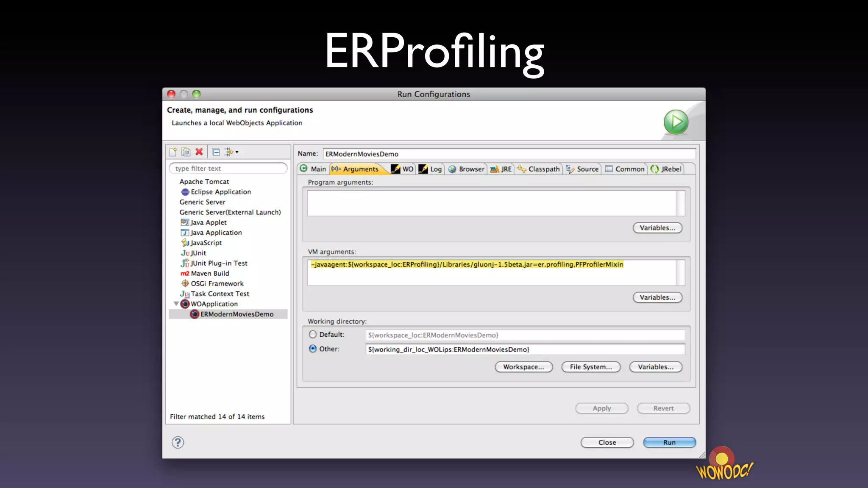
Task: Select Eclipse Application launch type
Action: pyautogui.click(x=220, y=192)
